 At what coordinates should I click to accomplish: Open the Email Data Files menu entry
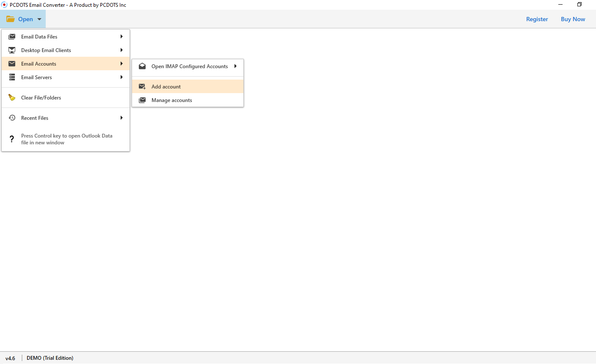66,37
